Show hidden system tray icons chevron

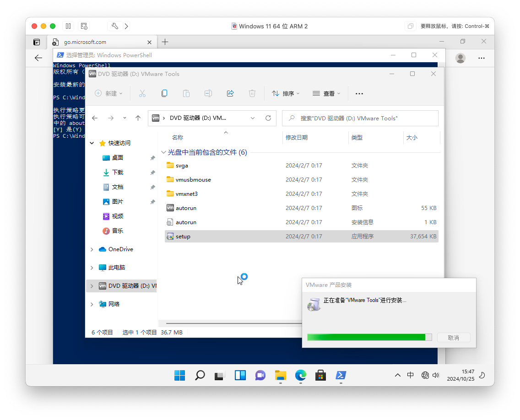point(398,375)
